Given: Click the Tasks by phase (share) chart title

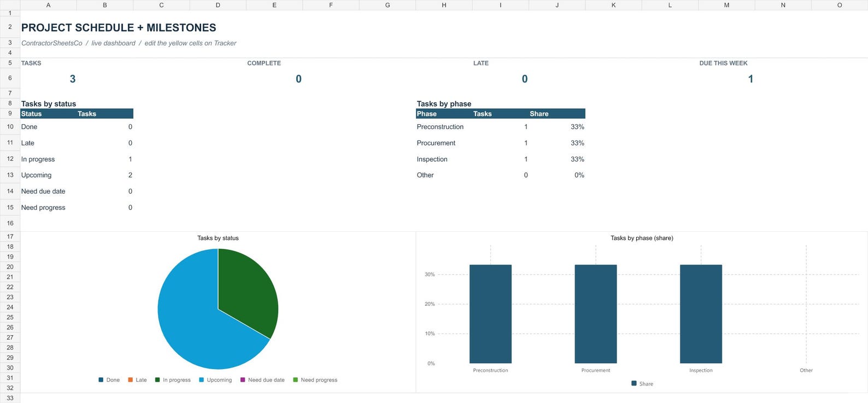Looking at the screenshot, I should click(642, 238).
